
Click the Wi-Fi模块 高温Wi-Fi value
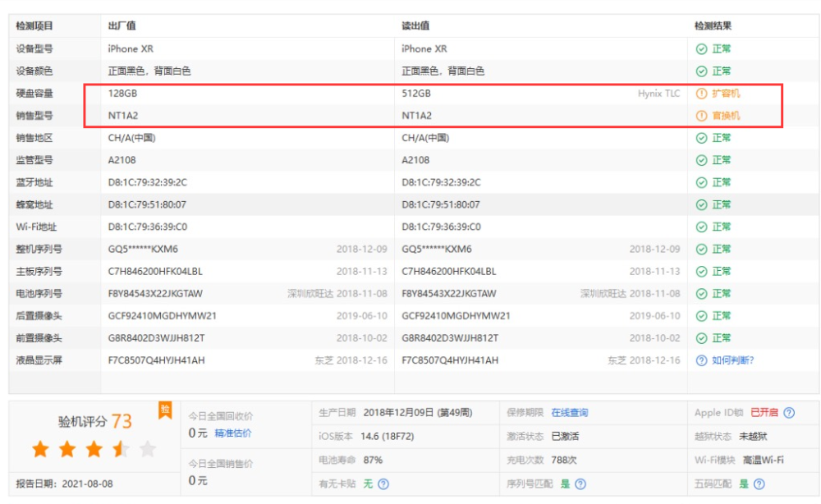pyautogui.click(x=764, y=460)
